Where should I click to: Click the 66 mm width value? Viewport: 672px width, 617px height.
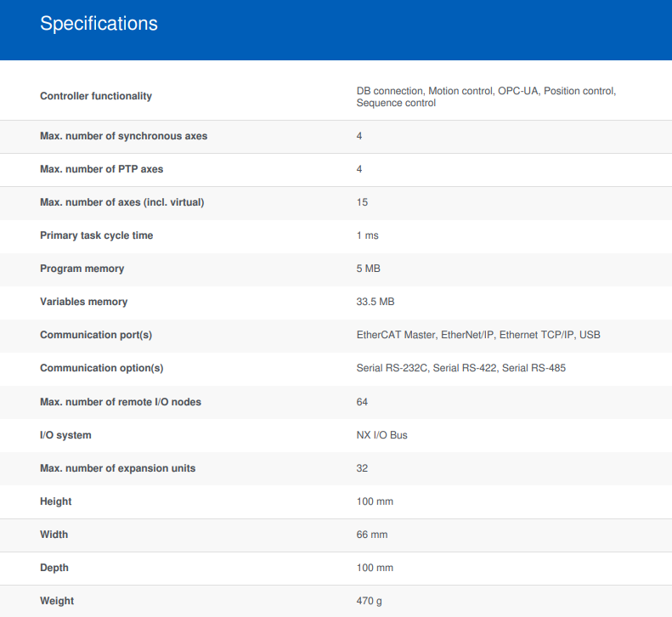pos(372,535)
